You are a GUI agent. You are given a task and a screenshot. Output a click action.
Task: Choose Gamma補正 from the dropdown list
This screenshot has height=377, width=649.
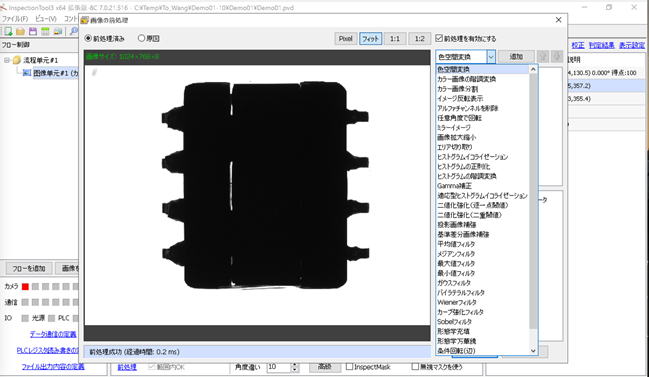[454, 186]
